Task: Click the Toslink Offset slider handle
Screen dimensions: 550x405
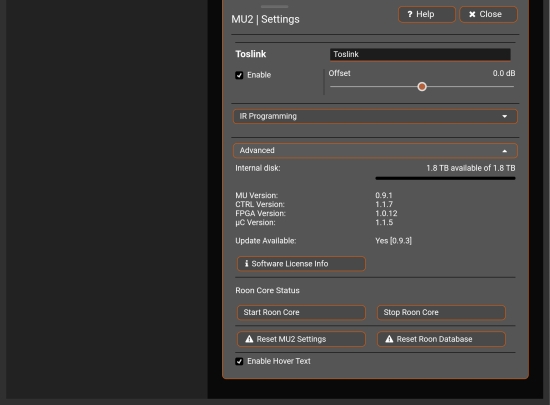Action: (422, 87)
